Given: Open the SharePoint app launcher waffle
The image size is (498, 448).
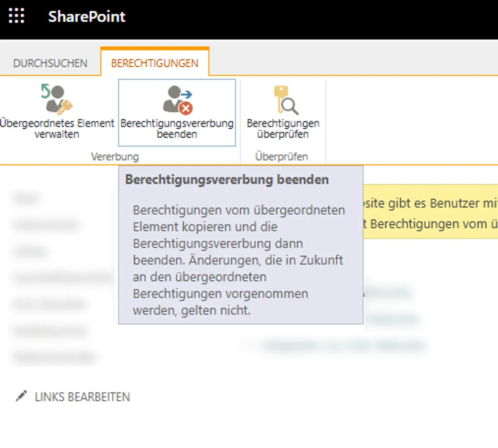Looking at the screenshot, I should click(17, 16).
